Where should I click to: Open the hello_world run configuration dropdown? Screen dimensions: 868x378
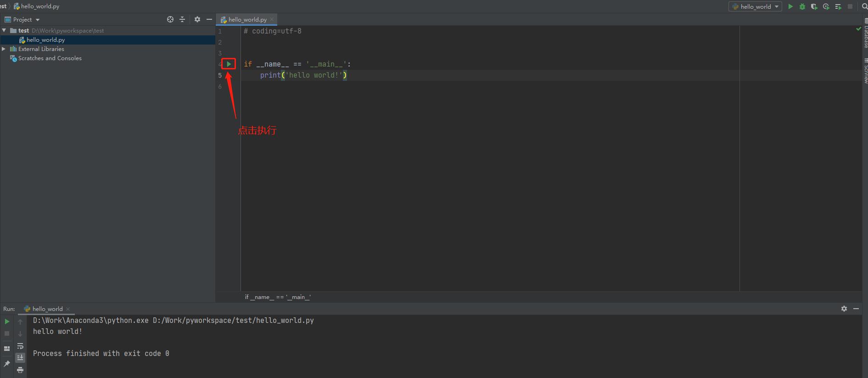pos(755,6)
